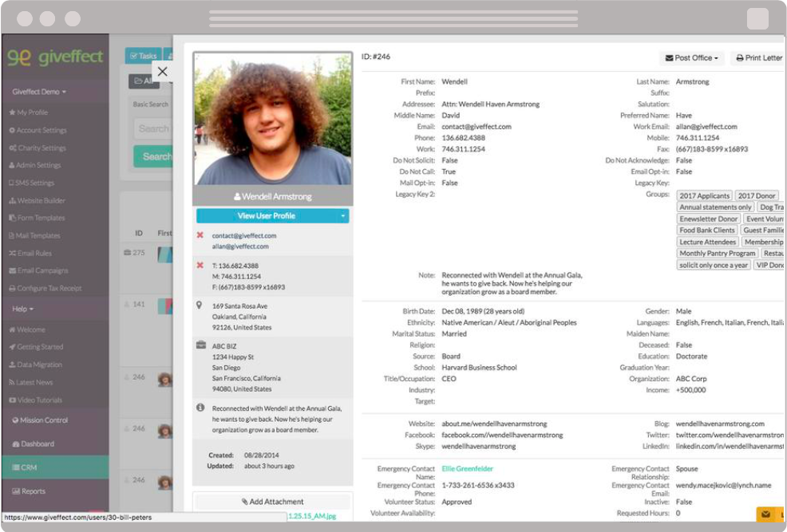Viewport: 787px width, 532px height.
Task: Open Form Templates
Action: tap(37, 218)
